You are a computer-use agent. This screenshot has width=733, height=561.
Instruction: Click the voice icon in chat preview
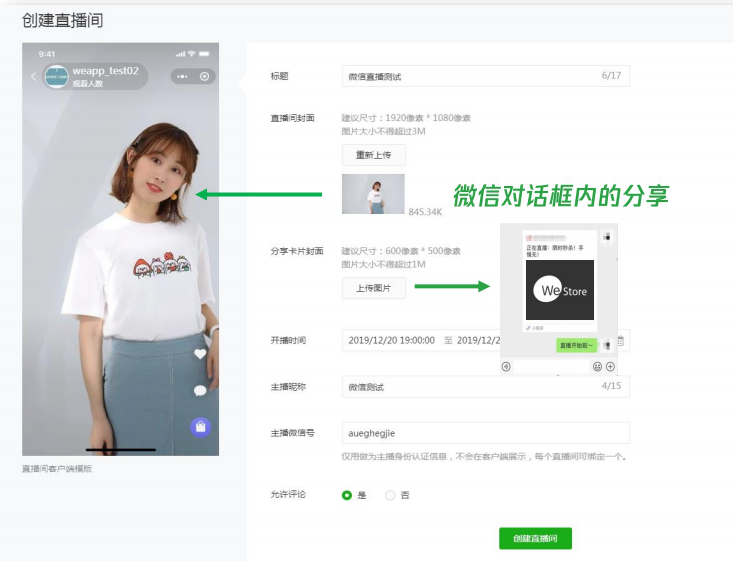[506, 367]
